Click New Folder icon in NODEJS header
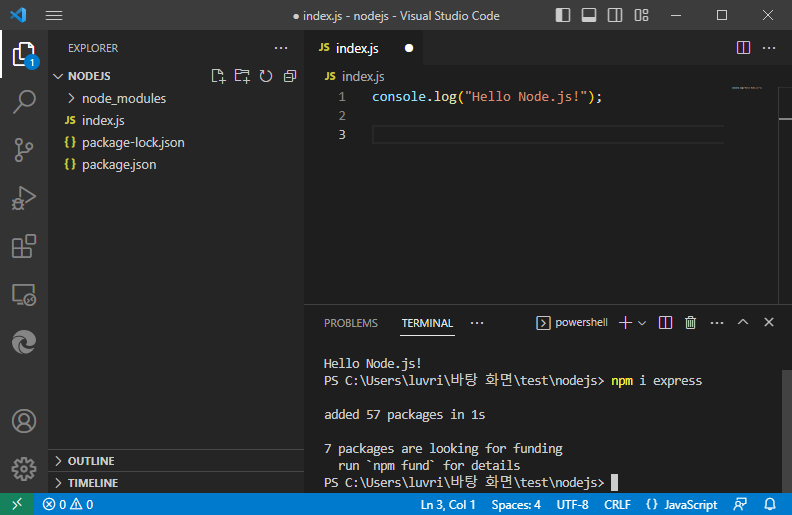The width and height of the screenshot is (792, 515). 242,76
